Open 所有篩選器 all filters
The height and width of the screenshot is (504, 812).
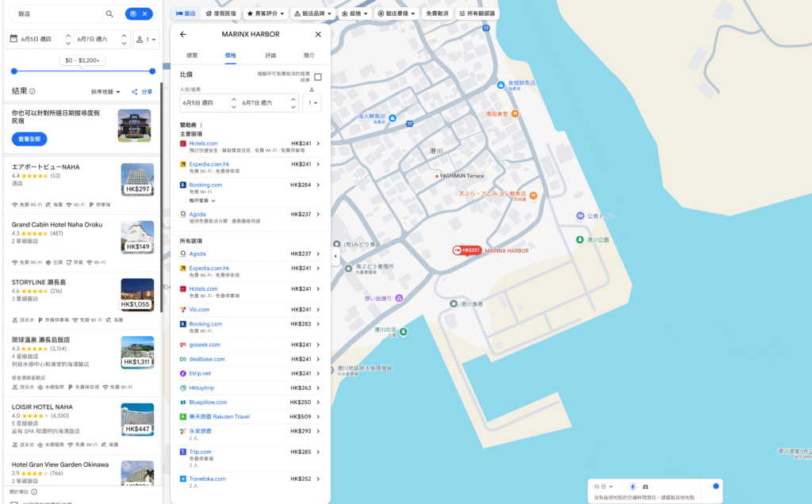477,13
